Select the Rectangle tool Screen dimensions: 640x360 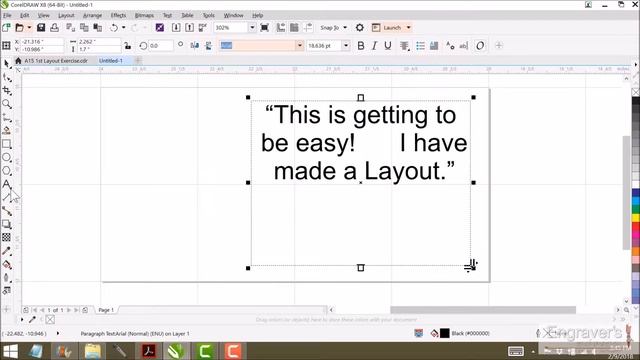click(7, 144)
